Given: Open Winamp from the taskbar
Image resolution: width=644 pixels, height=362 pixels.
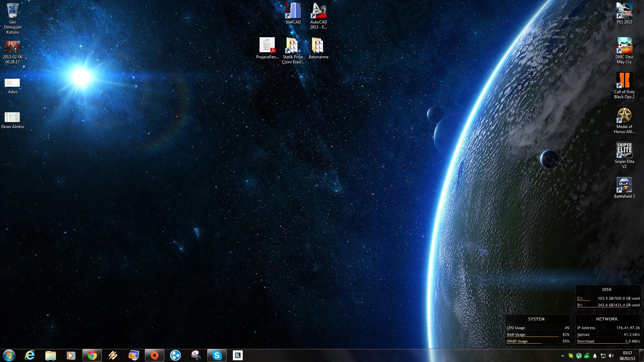Looking at the screenshot, I should [113, 355].
